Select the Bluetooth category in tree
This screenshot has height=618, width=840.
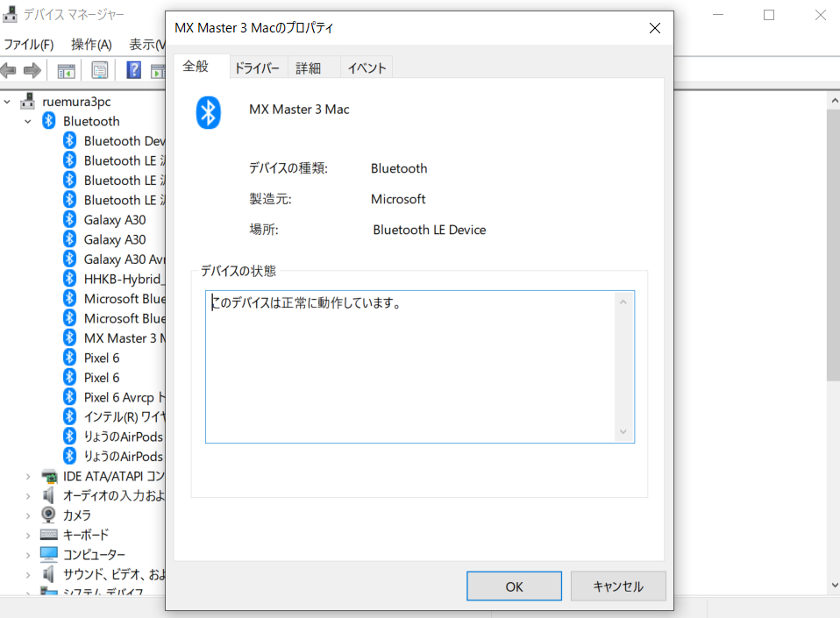[x=91, y=122]
